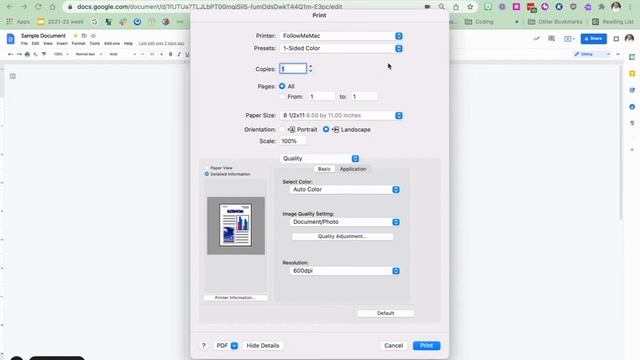640x360 pixels.
Task: Open the Docs activity trend icon
Action: pyautogui.click(x=536, y=39)
